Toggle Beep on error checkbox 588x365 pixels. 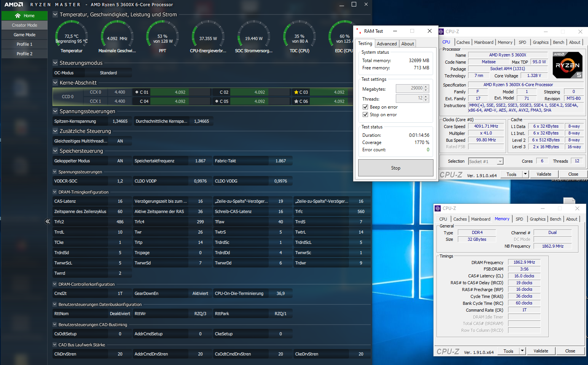point(365,107)
